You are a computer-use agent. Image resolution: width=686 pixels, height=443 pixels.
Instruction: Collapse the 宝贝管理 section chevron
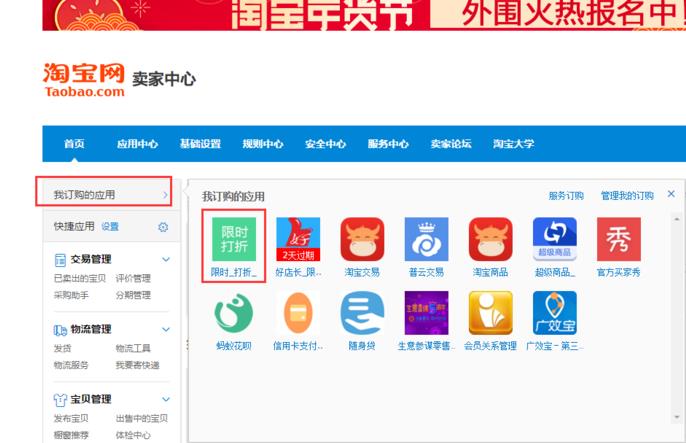(x=166, y=399)
